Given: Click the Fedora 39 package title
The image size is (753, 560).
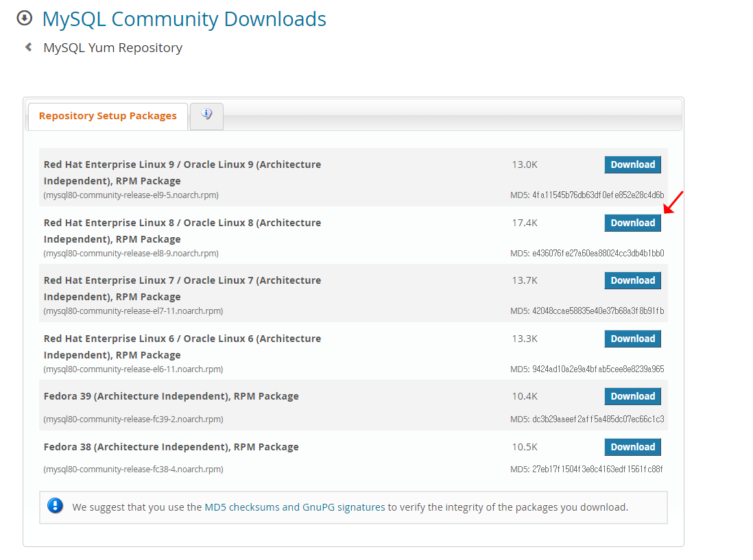Looking at the screenshot, I should [171, 396].
